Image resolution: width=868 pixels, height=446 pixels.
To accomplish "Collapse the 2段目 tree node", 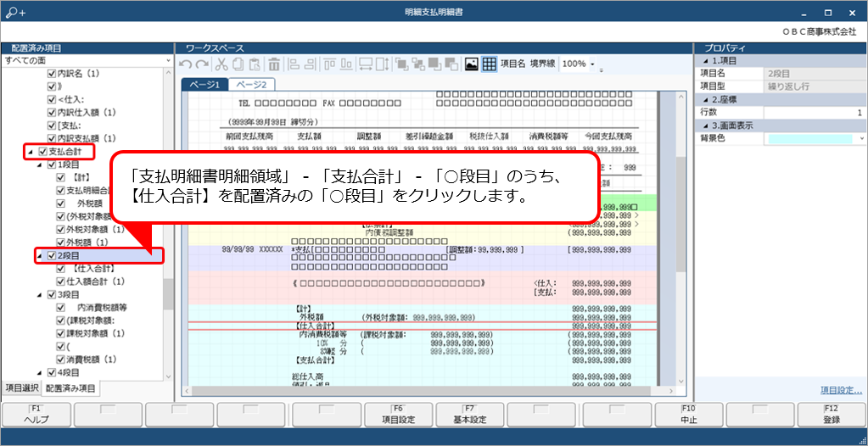I will 40,256.
